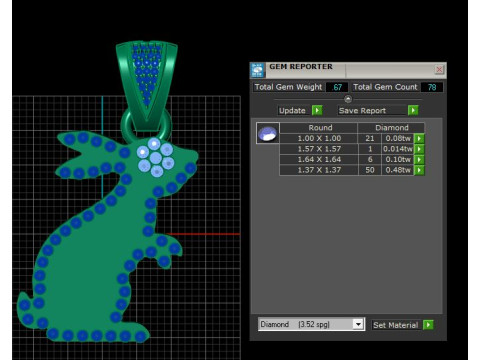This screenshot has width=480, height=360.
Task: Collapse the panel using the round arrow
Action: coord(348,99)
